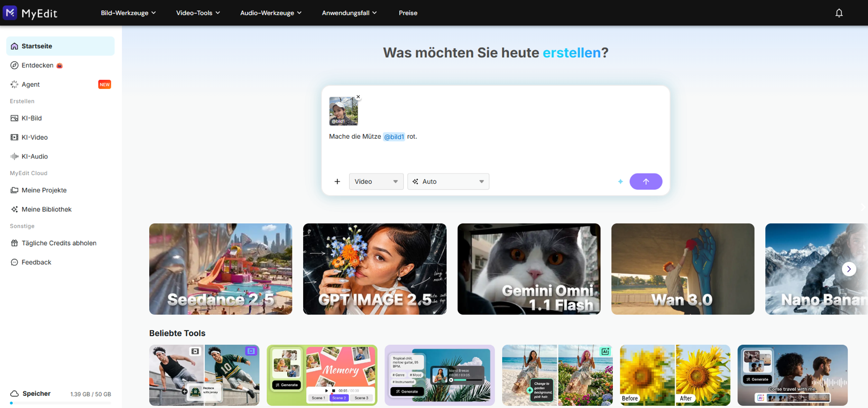868x408 pixels.
Task: Open the Memory slideshow tool card
Action: 322,375
